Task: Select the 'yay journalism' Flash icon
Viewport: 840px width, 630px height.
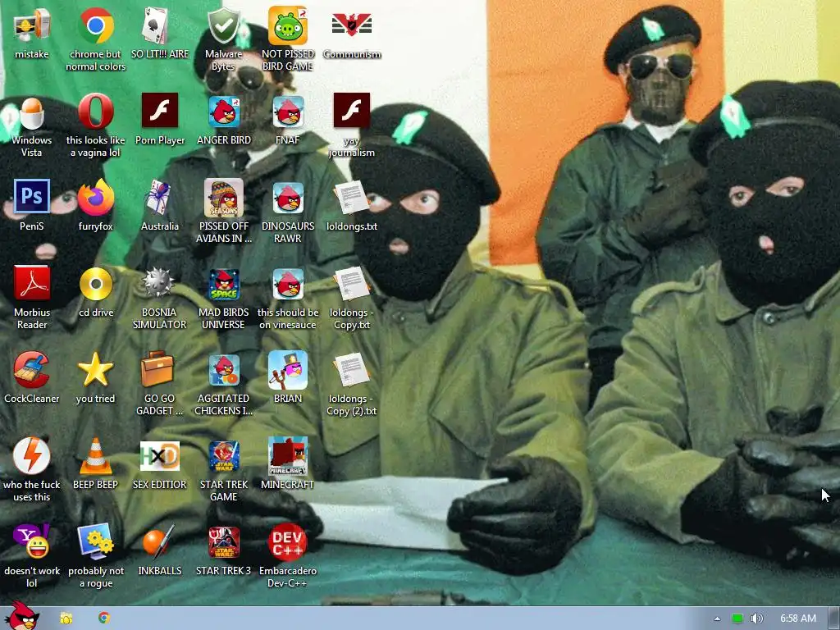Action: tap(351, 111)
